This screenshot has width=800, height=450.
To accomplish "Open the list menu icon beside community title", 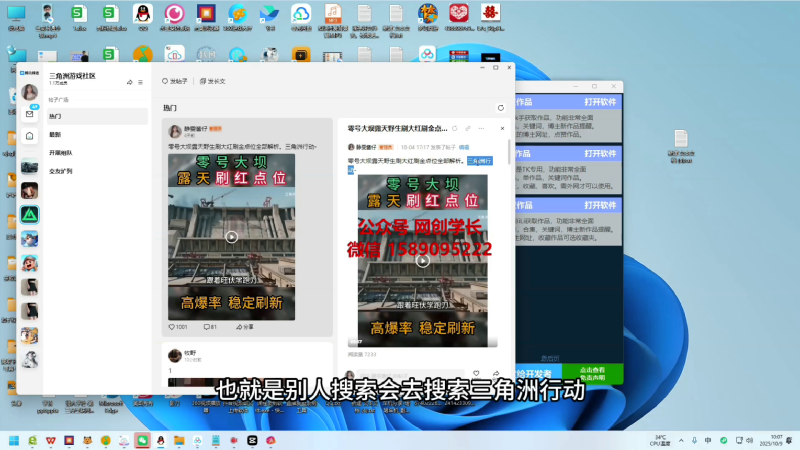I will pos(140,82).
